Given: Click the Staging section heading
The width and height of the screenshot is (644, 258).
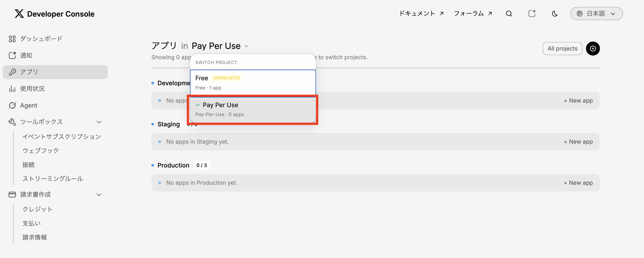Looking at the screenshot, I should click(168, 124).
